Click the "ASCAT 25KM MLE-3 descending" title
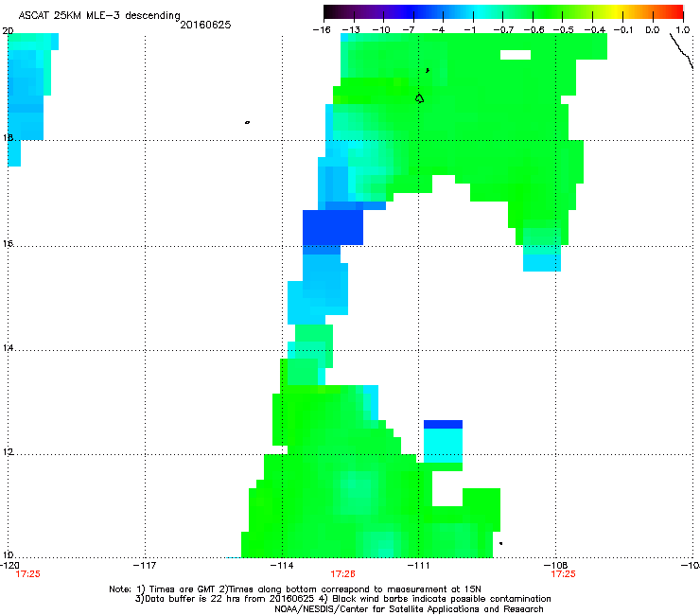 (99, 15)
